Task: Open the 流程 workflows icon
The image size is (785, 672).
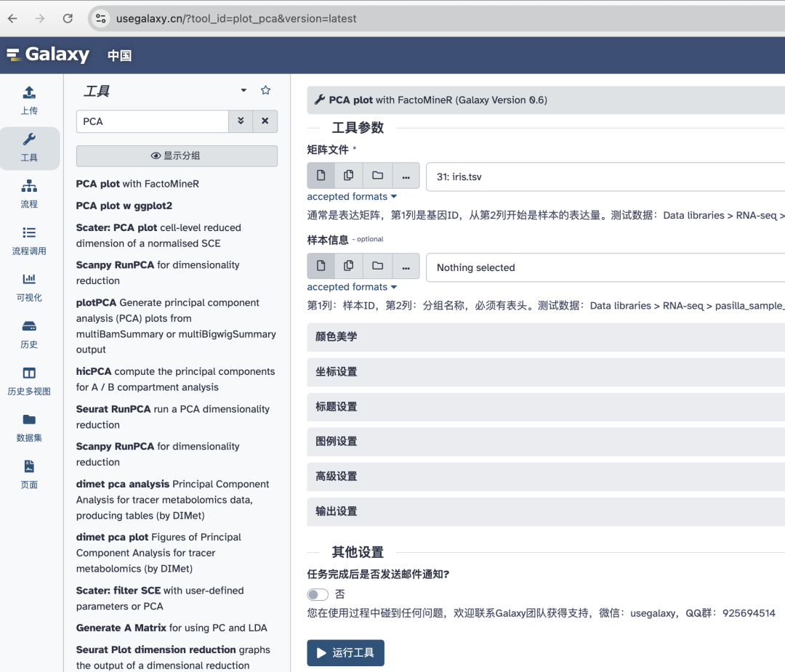Action: tap(28, 190)
